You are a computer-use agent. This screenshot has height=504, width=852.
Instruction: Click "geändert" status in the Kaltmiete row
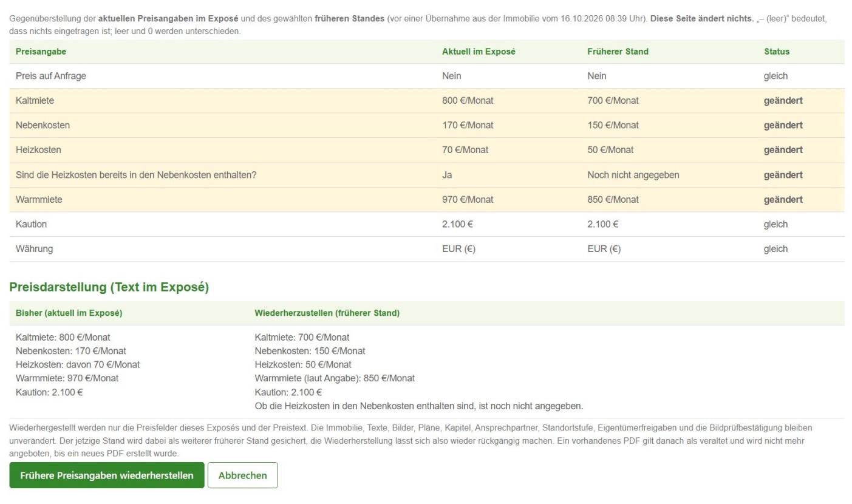tap(783, 101)
